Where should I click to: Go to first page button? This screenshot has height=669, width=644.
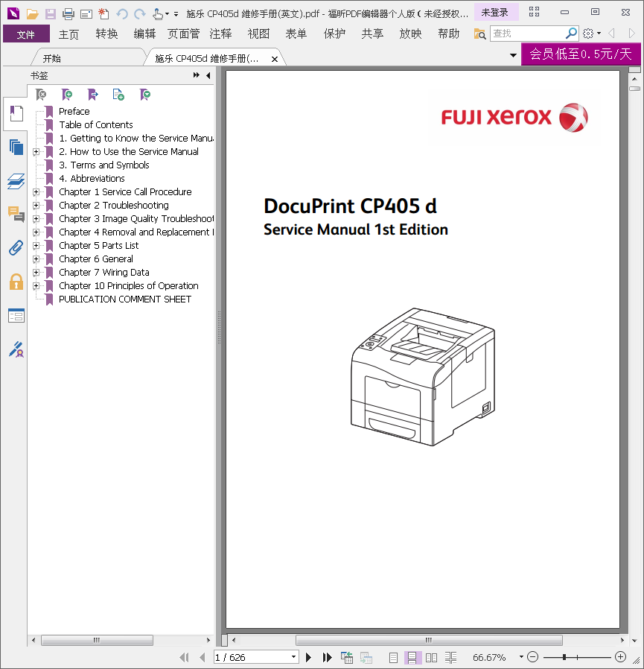tap(184, 658)
